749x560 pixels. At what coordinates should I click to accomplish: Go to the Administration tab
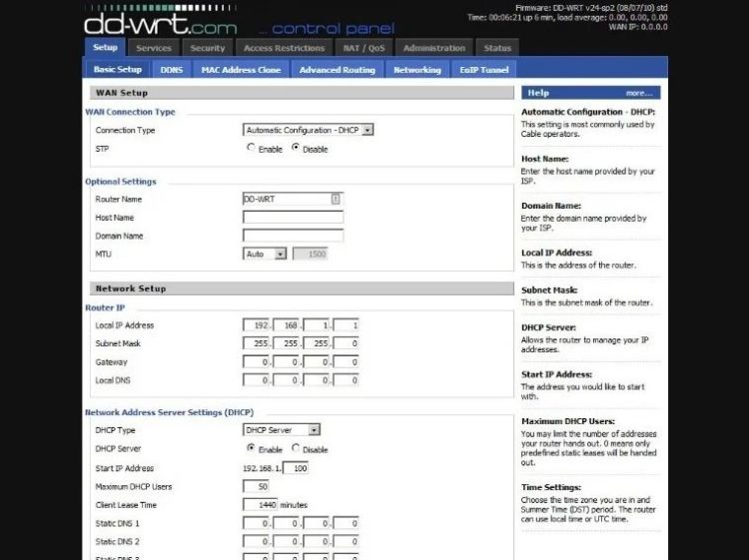433,48
